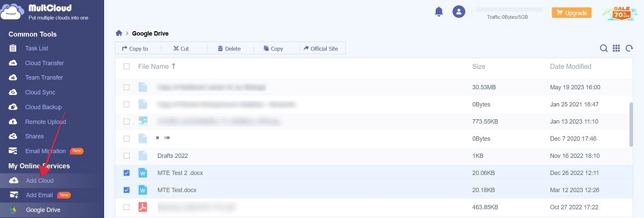The image size is (644, 218).
Task: Click the PDF icon of the 463.85KB file
Action: [143, 207]
